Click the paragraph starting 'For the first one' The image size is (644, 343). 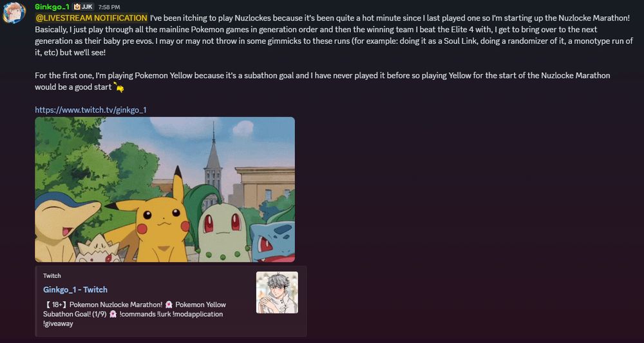point(323,81)
